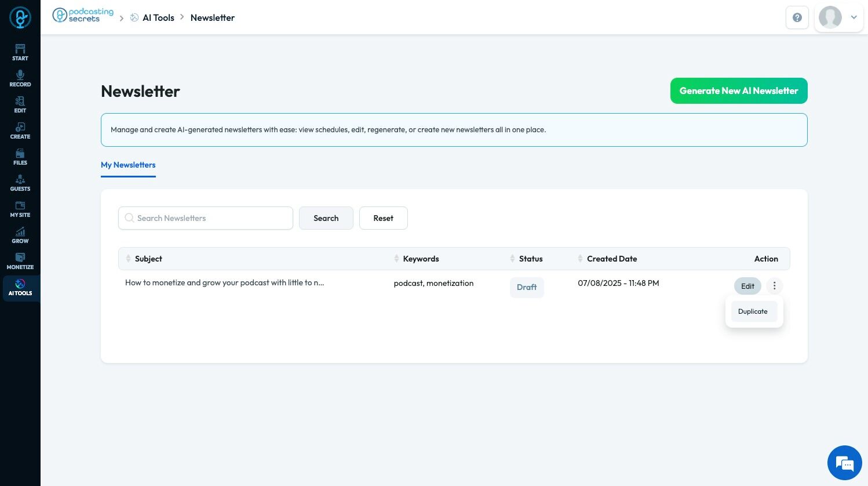Open MONETIZE in the sidebar
Image resolution: width=868 pixels, height=486 pixels.
tap(20, 261)
